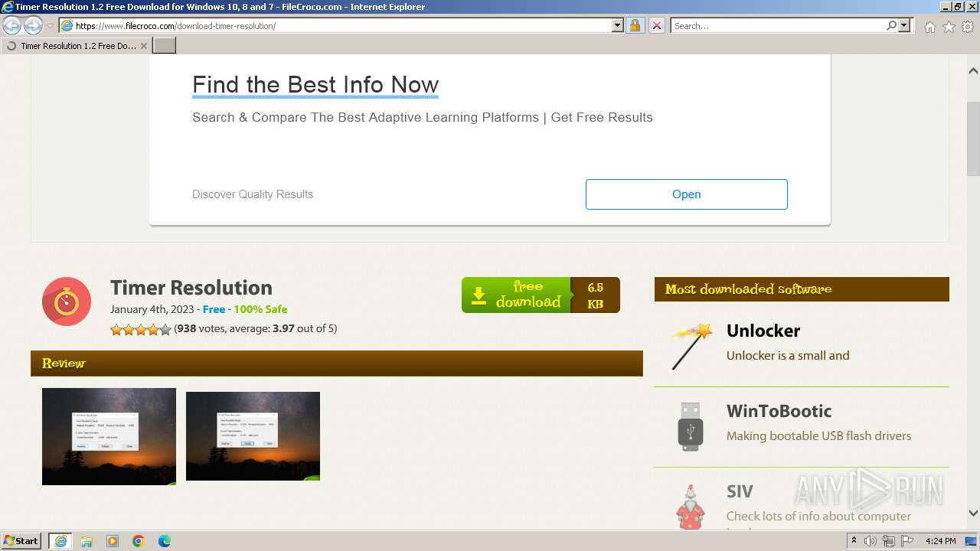Screen dimensions: 980x551
Task: Click the 4:24 PM taskbar clock
Action: pos(940,541)
